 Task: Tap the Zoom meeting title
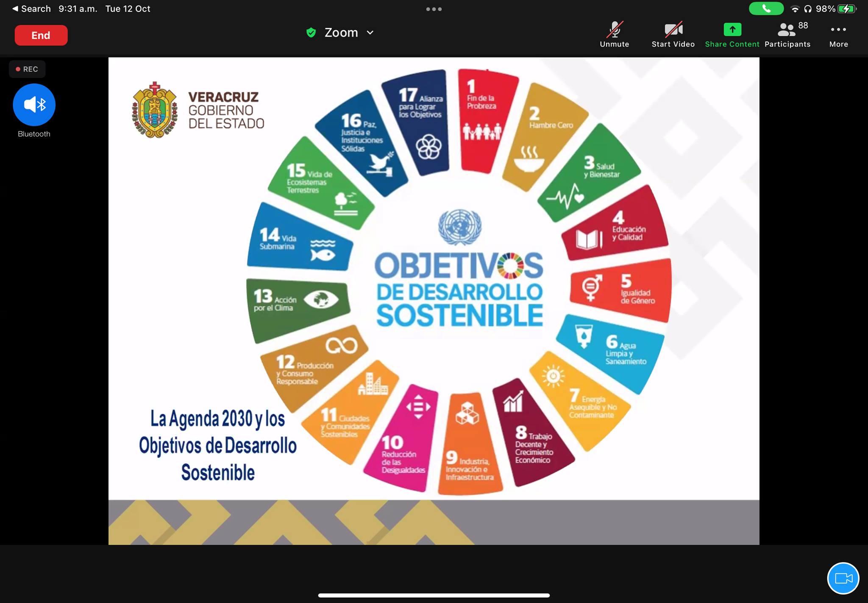[341, 33]
